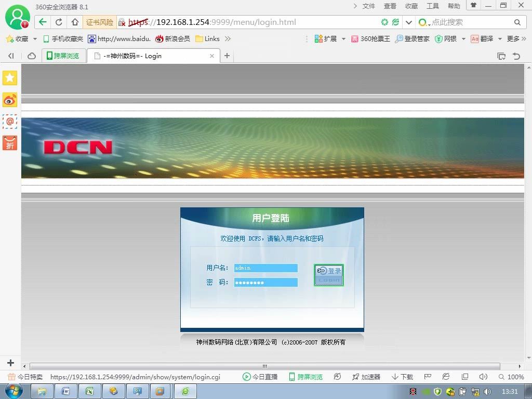Image resolution: width=532 pixels, height=399 pixels.
Task: Open the 文件 menu
Action: [369, 6]
